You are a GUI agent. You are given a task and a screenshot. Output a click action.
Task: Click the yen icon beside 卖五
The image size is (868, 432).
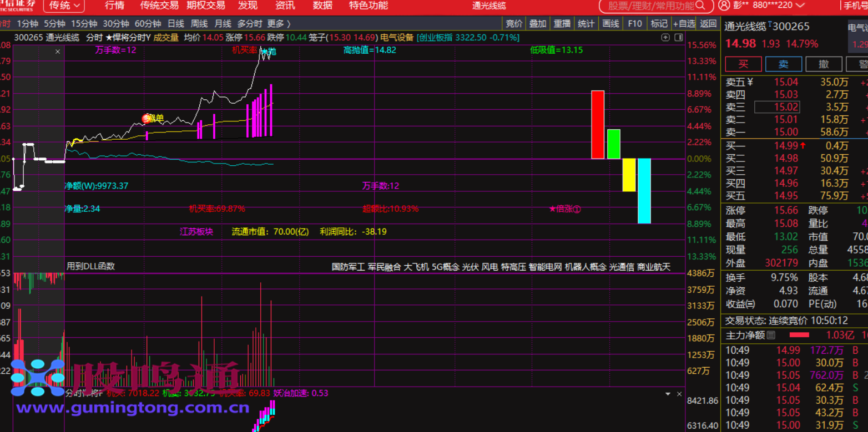click(750, 82)
